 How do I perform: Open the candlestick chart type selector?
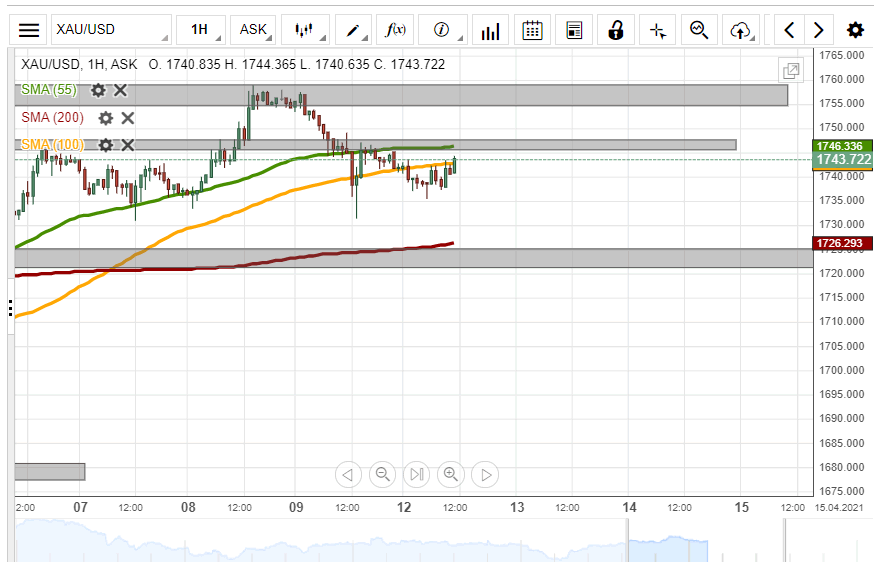(305, 30)
